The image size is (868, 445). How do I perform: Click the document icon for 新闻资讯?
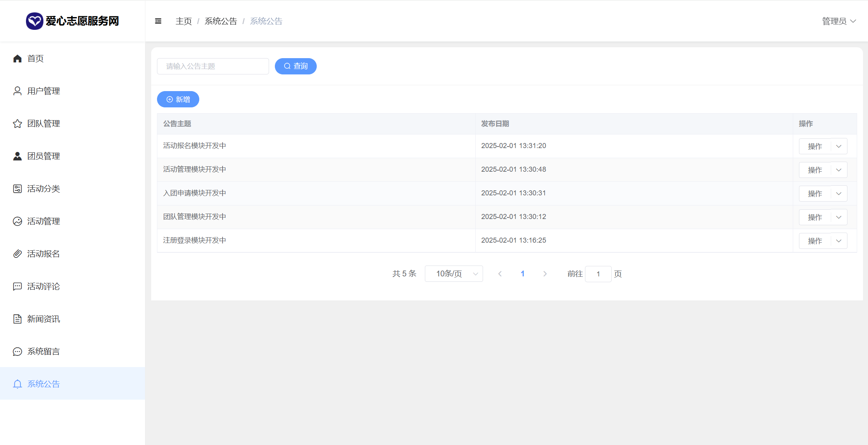point(17,319)
